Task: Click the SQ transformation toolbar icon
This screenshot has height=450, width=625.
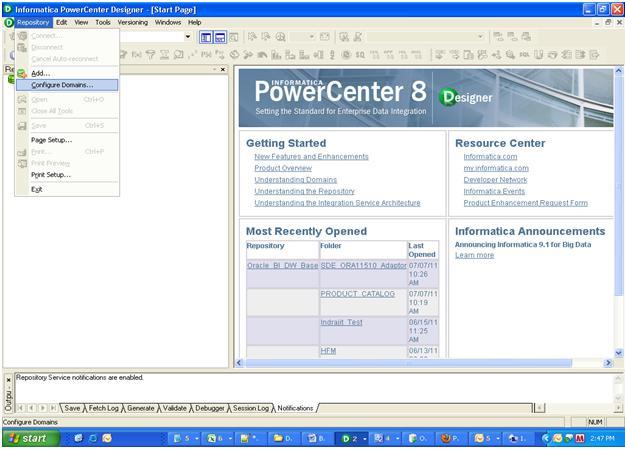Action: 360,55
